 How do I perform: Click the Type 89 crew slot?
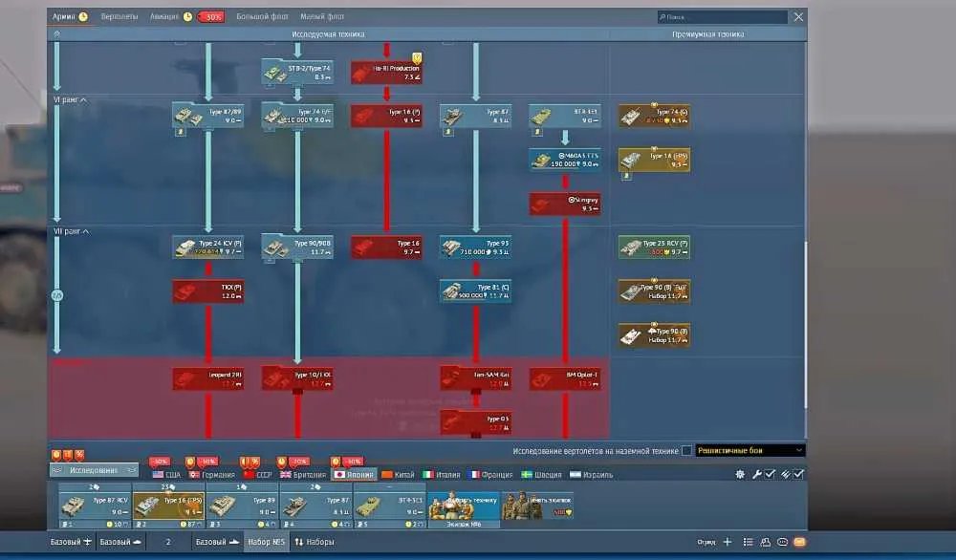[242, 506]
